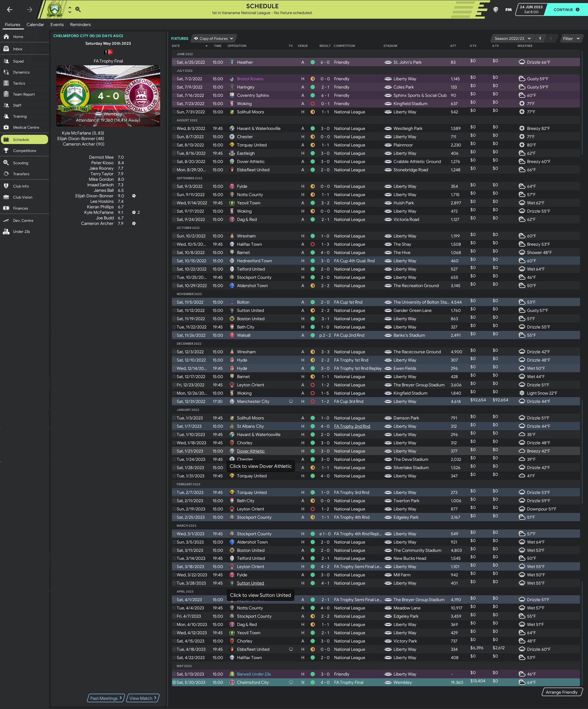The height and width of the screenshot is (709, 588).
Task: Tick the checkbox for 5/13/2023 Barwell Under 23s fixture
Action: click(x=174, y=674)
